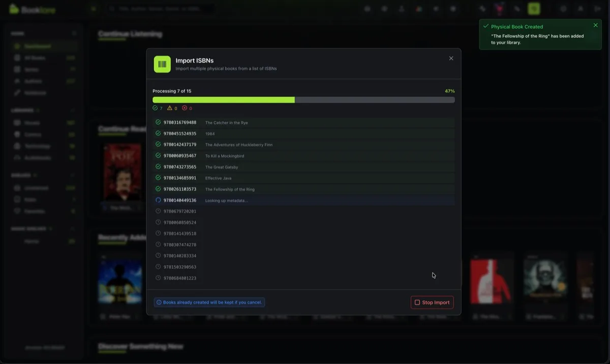Click ISBN number 9780141439518
Viewport: 610px width, 364px height.
click(x=180, y=234)
